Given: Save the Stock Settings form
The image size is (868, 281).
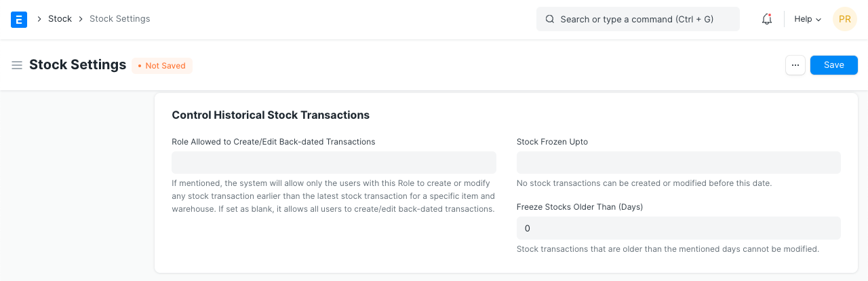Looking at the screenshot, I should pyautogui.click(x=833, y=65).
